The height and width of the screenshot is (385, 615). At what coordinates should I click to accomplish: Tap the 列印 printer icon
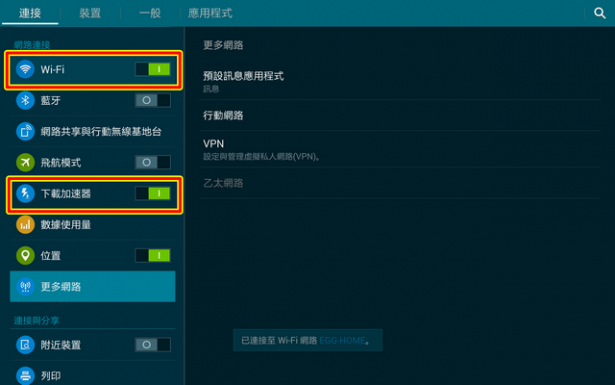[25, 376]
